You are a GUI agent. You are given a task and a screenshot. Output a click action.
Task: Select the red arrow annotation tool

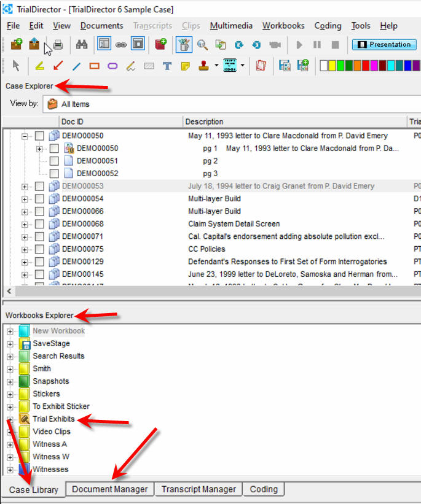click(x=58, y=66)
